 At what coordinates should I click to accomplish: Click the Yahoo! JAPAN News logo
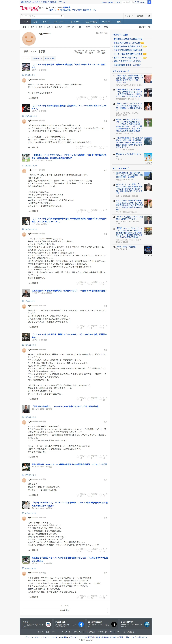point(34,8)
